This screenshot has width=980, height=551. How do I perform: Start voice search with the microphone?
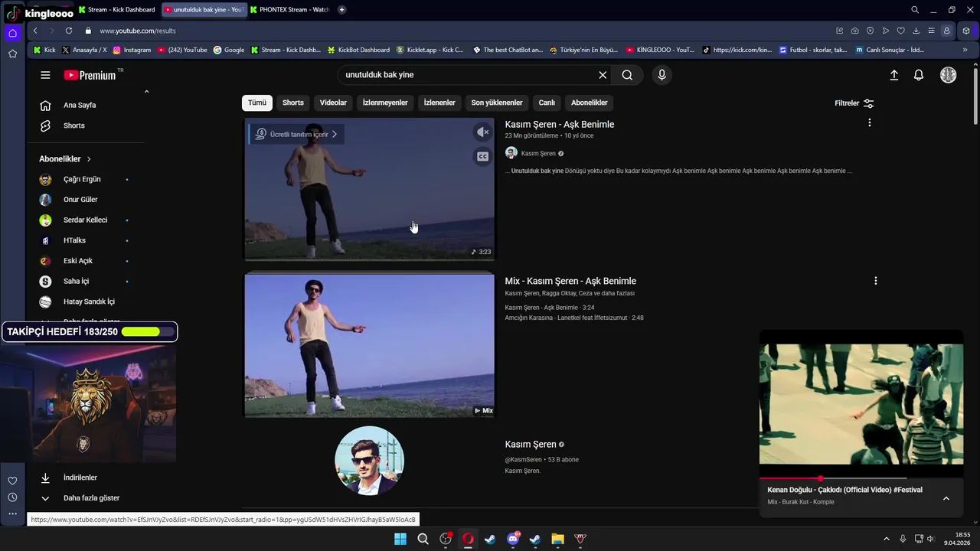click(662, 75)
